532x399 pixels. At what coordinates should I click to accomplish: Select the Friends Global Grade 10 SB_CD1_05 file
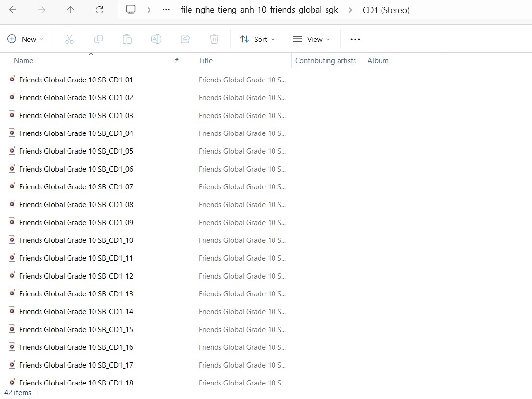coord(76,151)
